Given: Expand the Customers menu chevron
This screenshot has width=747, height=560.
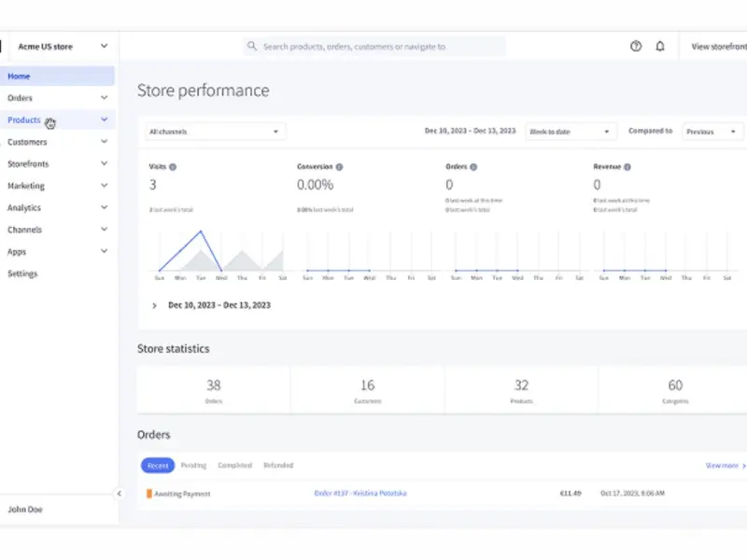Looking at the screenshot, I should [x=105, y=142].
